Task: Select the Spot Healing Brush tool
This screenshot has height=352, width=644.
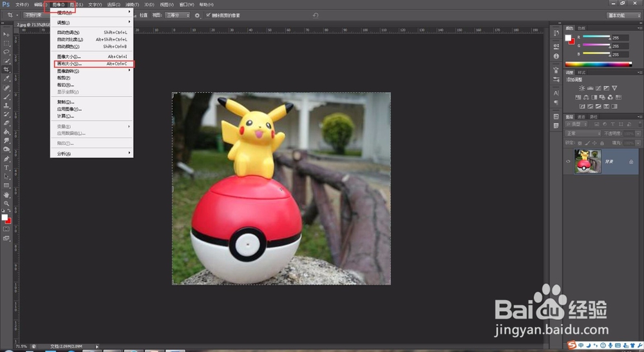Action: (6, 88)
